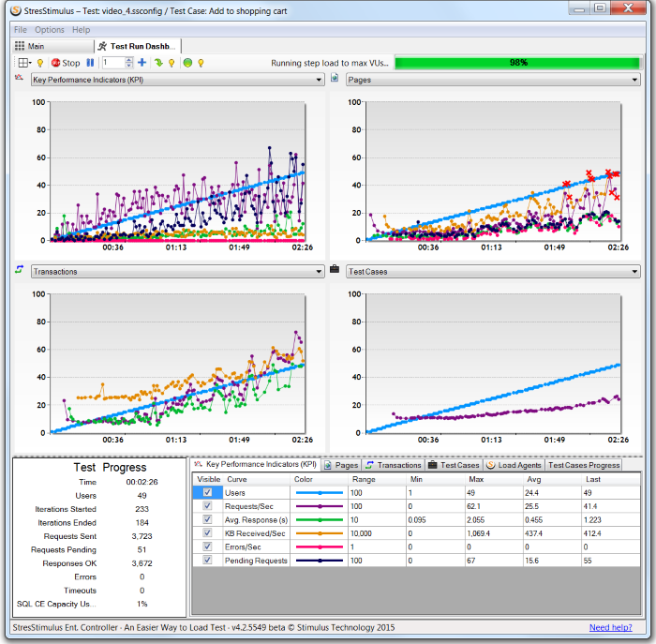Click the green skip arrow icon
The width and height of the screenshot is (656, 644).
[x=158, y=63]
